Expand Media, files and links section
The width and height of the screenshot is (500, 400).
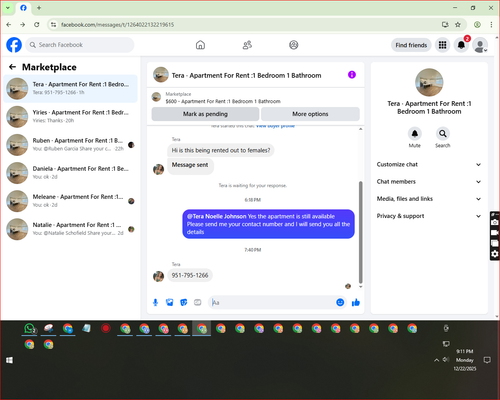[429, 199]
